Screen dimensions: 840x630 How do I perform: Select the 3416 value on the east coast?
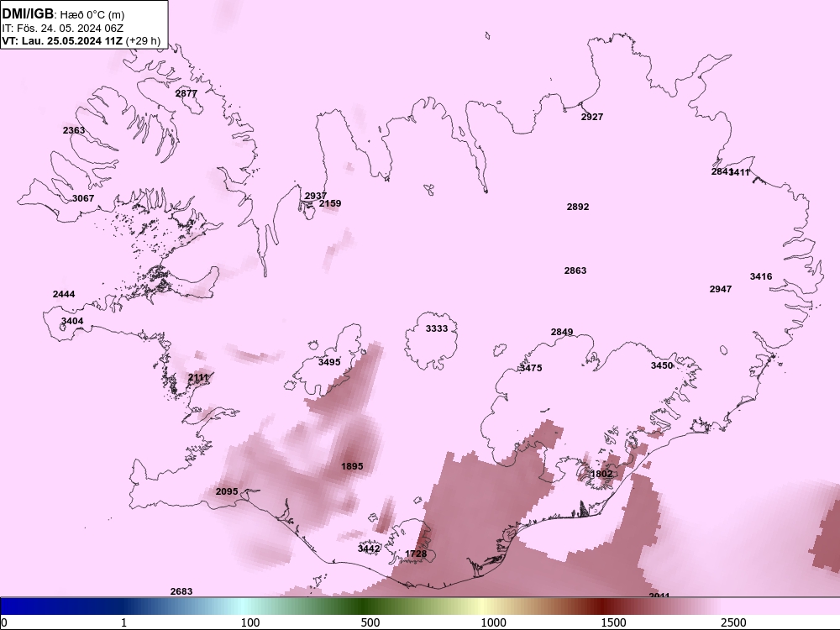click(761, 276)
